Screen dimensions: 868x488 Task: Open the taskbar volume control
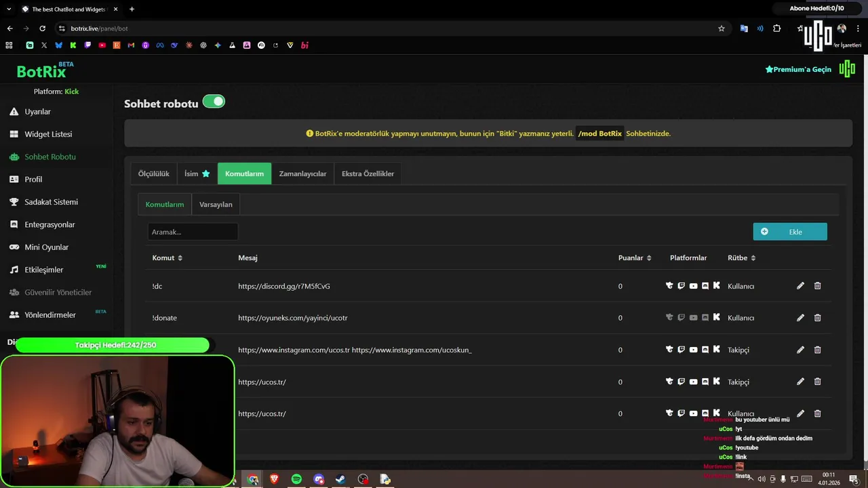pos(761,479)
